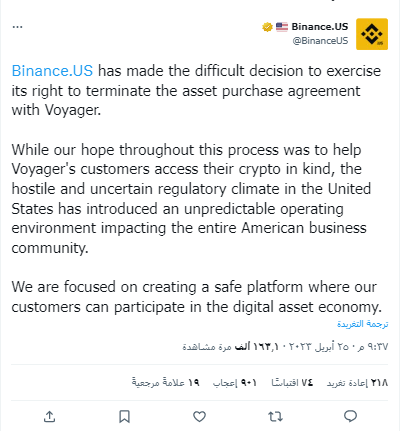Image resolution: width=400 pixels, height=431 pixels.
Task: Click the share upload icon
Action: (49, 416)
